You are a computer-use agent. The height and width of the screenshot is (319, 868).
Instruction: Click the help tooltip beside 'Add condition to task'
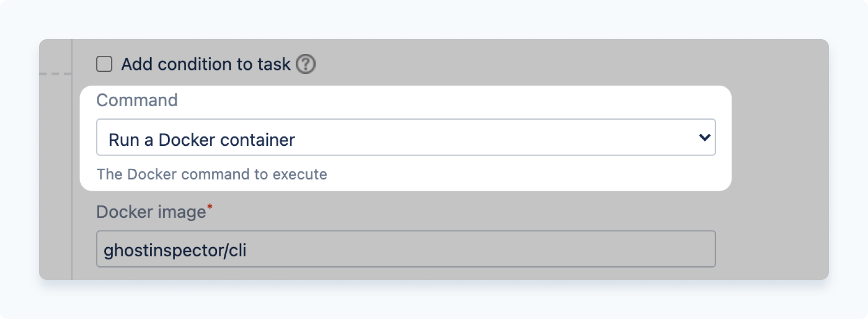click(305, 63)
